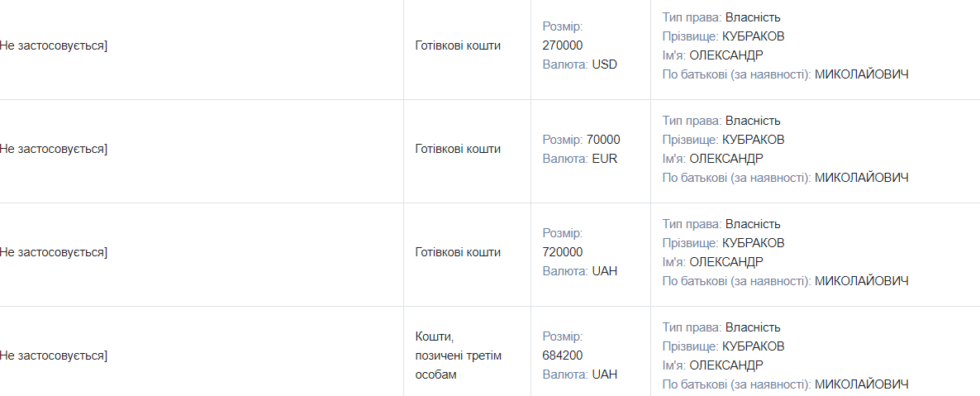Click "Готівкові кошти" in the USD row
Viewport: 980px width, 396px height.
[458, 45]
